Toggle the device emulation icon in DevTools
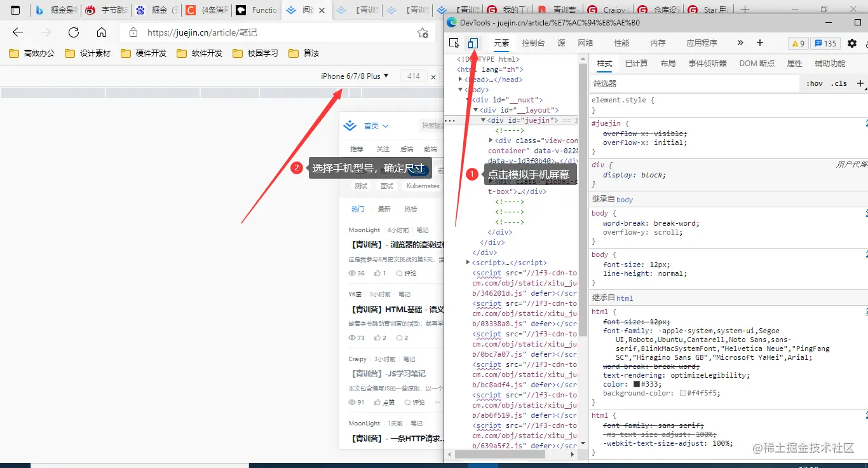868x468 pixels. (x=473, y=43)
